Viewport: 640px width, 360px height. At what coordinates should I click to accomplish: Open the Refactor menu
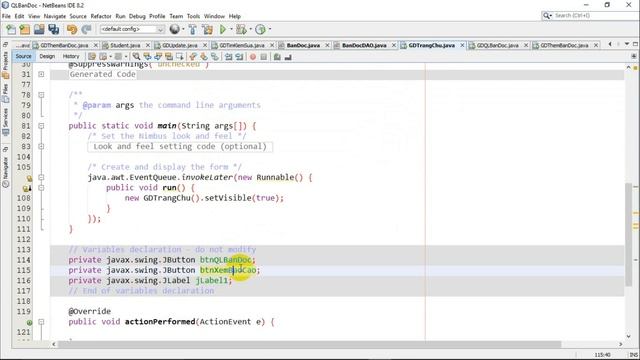point(101,16)
